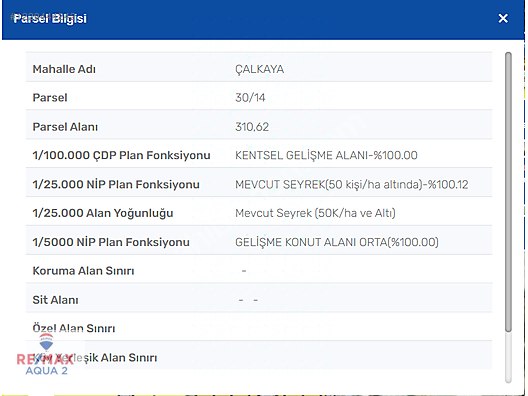Select KENTSEL GELİŞME ALANI-%100.00 value

pyautogui.click(x=326, y=155)
